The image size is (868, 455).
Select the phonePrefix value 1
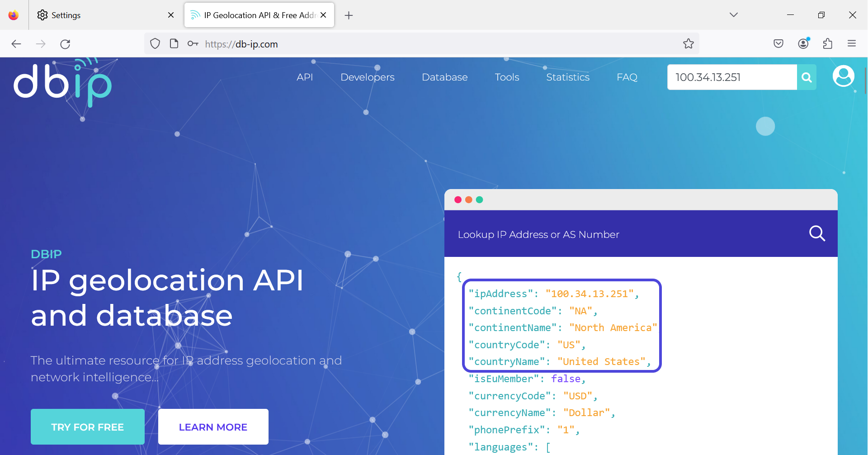click(566, 430)
